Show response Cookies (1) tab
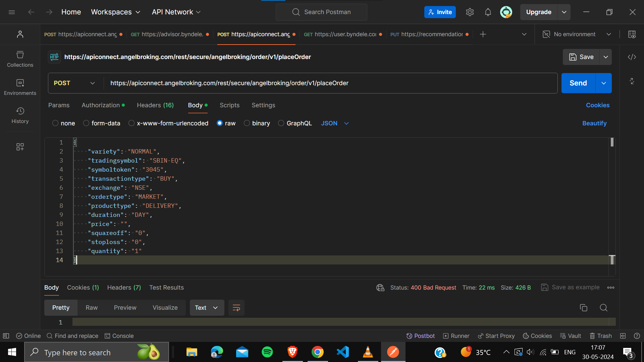This screenshot has width=644, height=362. [x=83, y=288]
